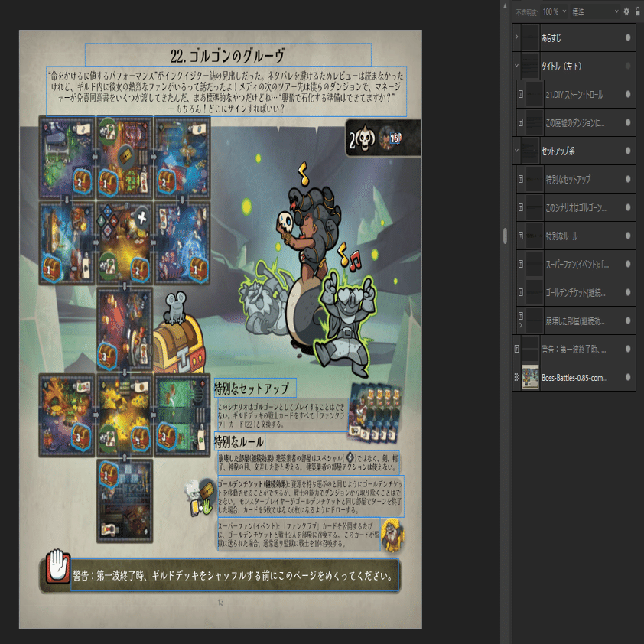
Task: Collapse the タイトル (左下) layer group
Action: (516, 66)
